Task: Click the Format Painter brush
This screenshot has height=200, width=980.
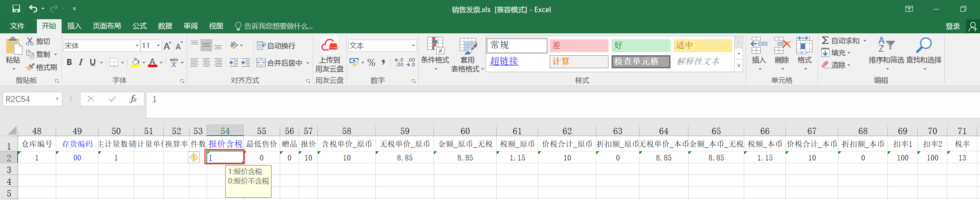Action: 30,67
